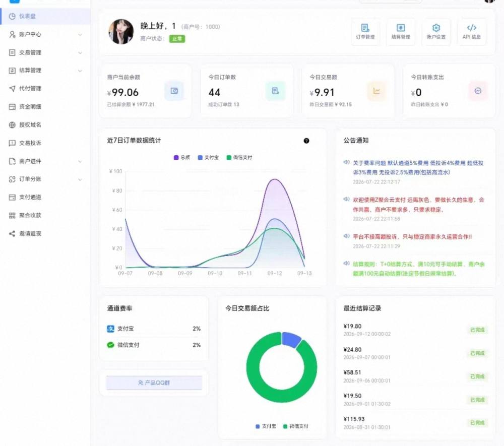
Task: Open the 欢迎使用Z聚合云支付 announcement
Action: 418,205
